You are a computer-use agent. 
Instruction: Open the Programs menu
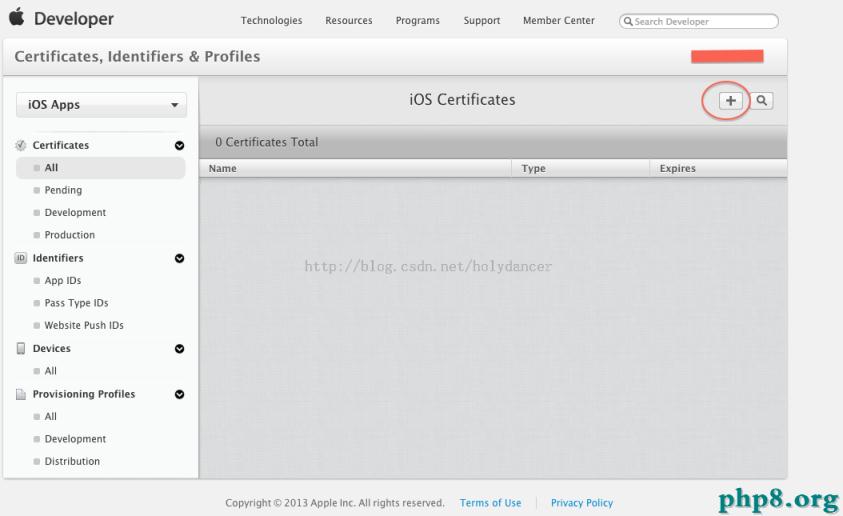[417, 20]
